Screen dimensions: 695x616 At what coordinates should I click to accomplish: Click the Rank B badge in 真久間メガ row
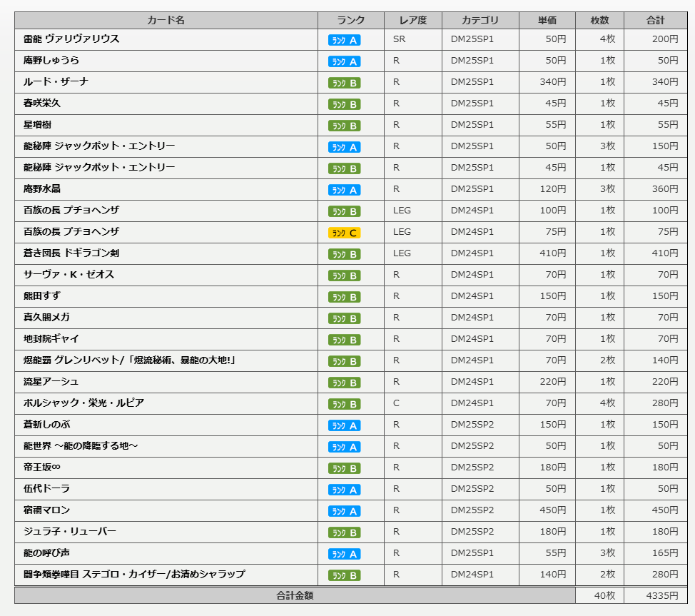tap(345, 318)
